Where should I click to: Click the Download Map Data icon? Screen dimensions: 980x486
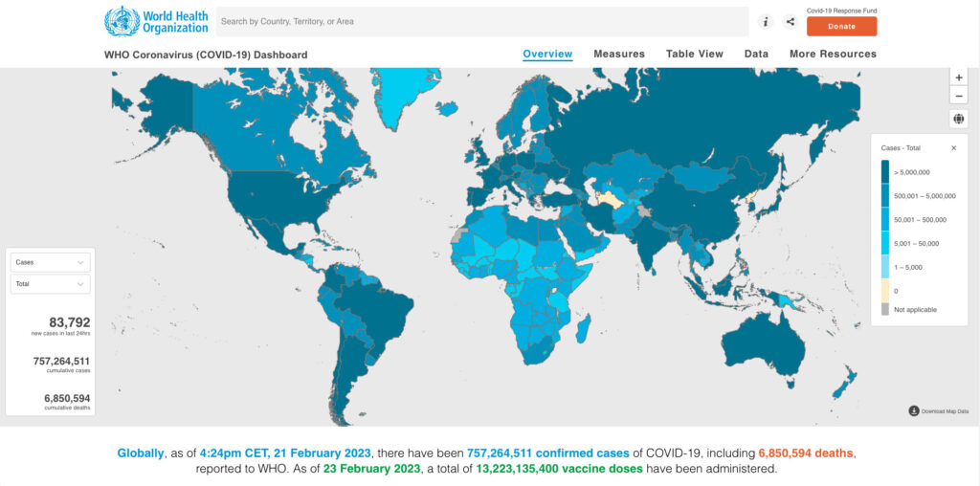pos(914,411)
